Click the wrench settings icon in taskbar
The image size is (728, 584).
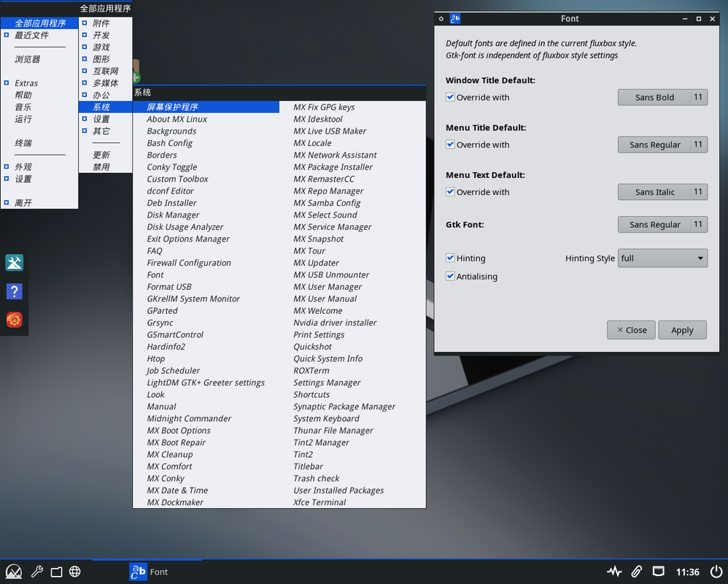(x=37, y=572)
